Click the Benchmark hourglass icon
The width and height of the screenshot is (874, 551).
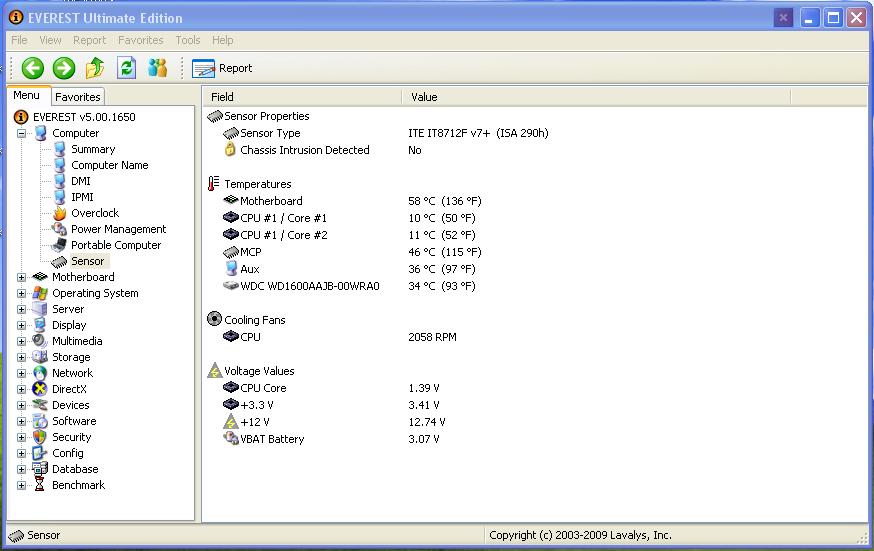pos(40,485)
